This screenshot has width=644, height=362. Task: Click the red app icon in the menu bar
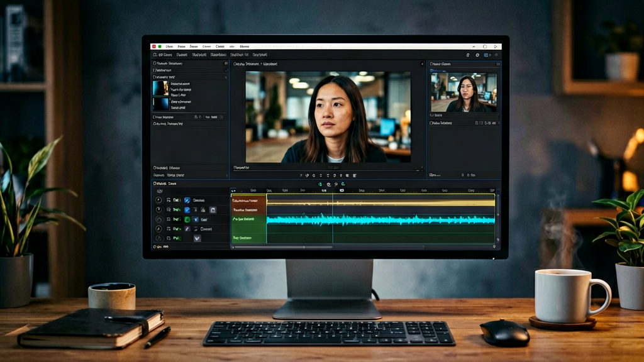pyautogui.click(x=154, y=47)
